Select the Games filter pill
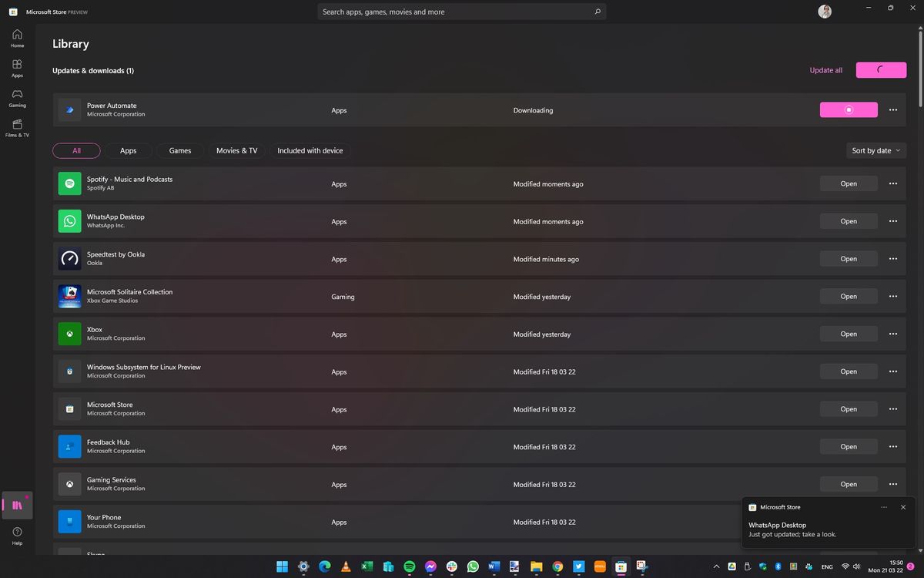Viewport: 924px width, 578px height. 179,150
